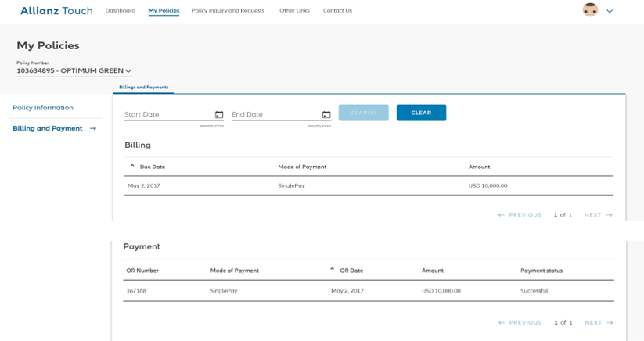Select the Contact Us menu item
Viewport: 644px width, 341px height.
point(337,11)
